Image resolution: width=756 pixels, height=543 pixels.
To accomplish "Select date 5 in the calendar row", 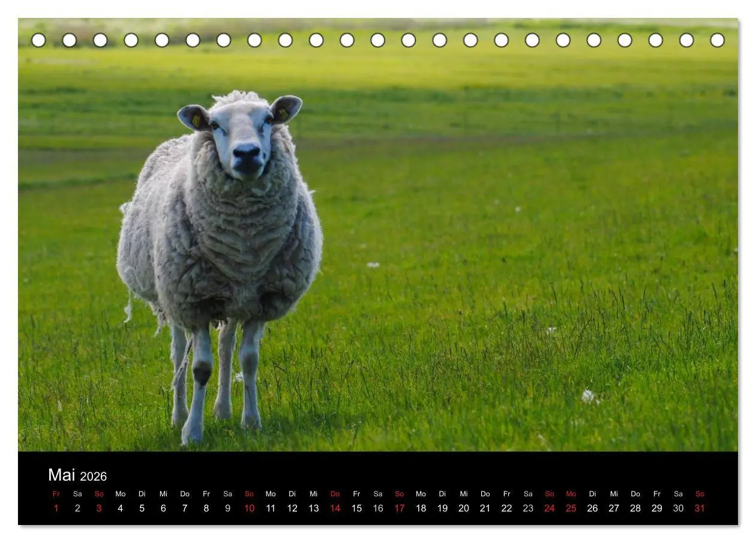I will pyautogui.click(x=142, y=509).
